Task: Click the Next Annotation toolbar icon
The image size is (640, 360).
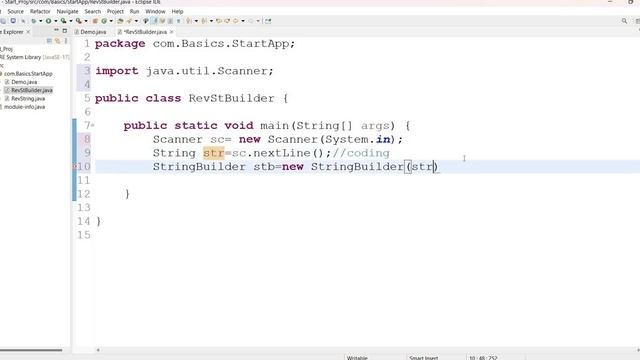Action: point(189,21)
